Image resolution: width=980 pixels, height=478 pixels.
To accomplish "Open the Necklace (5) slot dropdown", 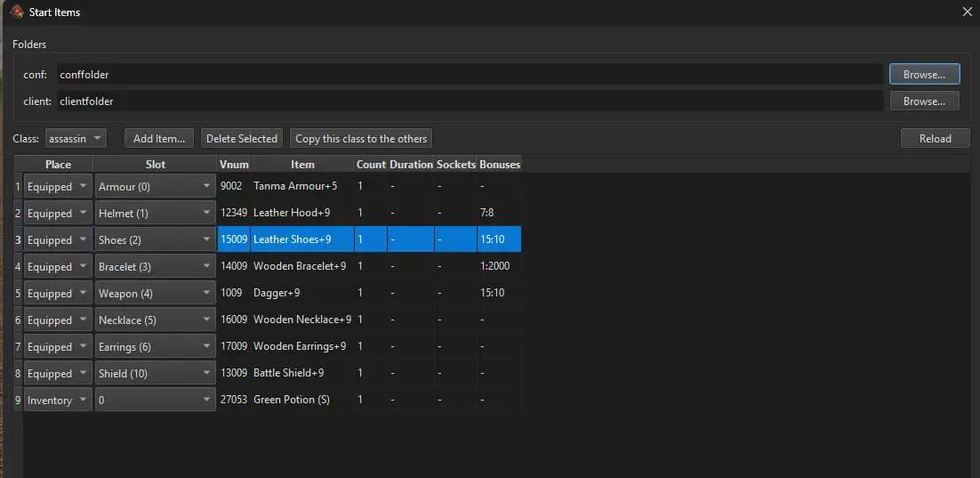I will point(155,320).
